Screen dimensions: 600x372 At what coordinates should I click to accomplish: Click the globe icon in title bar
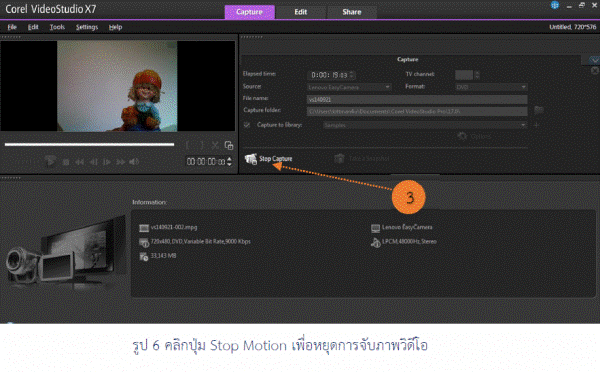click(554, 5)
